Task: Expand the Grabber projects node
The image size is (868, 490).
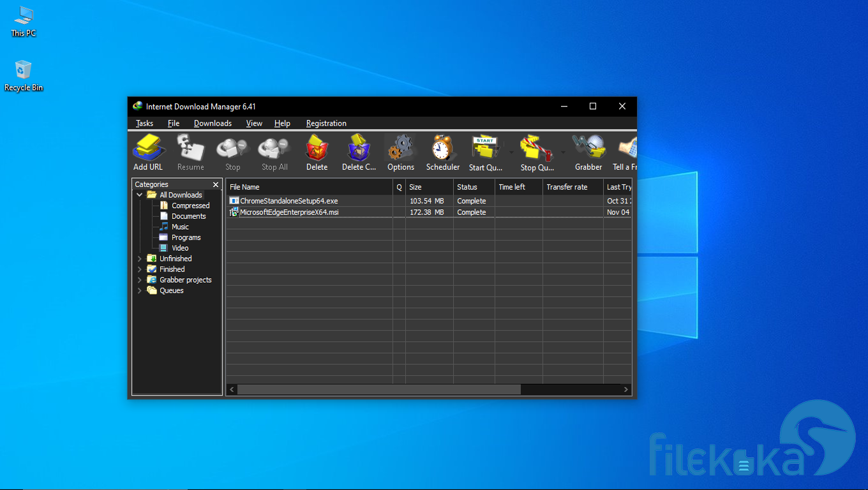Action: pyautogui.click(x=140, y=279)
